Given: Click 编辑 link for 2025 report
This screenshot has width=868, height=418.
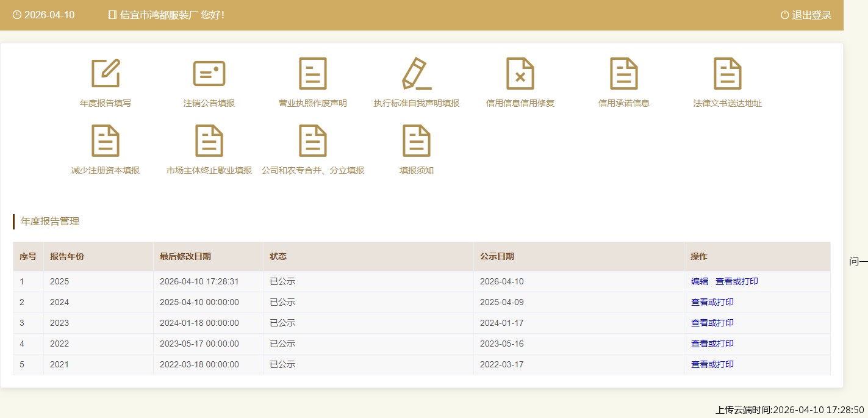Looking at the screenshot, I should pyautogui.click(x=700, y=282).
